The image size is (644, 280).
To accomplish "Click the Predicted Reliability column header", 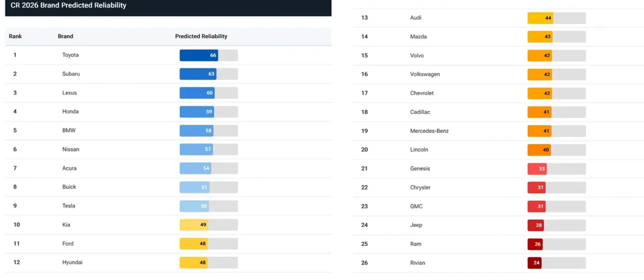I will pyautogui.click(x=201, y=36).
